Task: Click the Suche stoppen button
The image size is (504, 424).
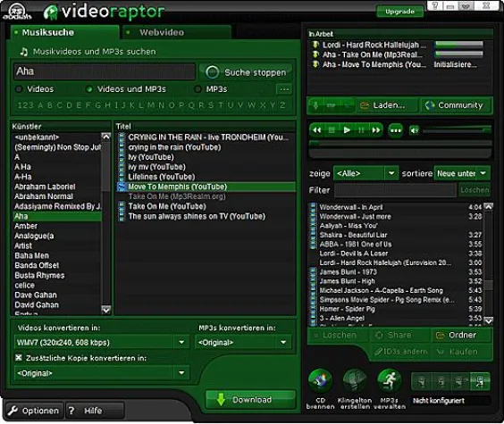Action: 246,72
